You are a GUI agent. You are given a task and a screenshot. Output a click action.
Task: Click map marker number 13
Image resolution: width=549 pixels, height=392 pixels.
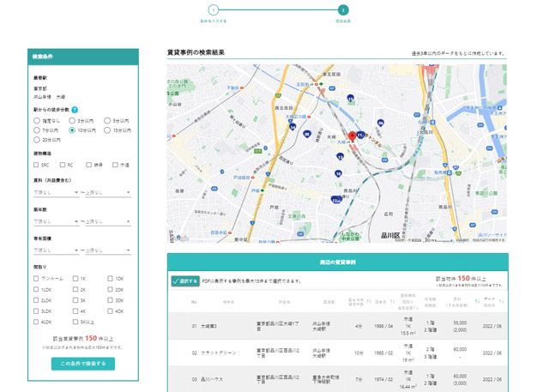coord(340,157)
